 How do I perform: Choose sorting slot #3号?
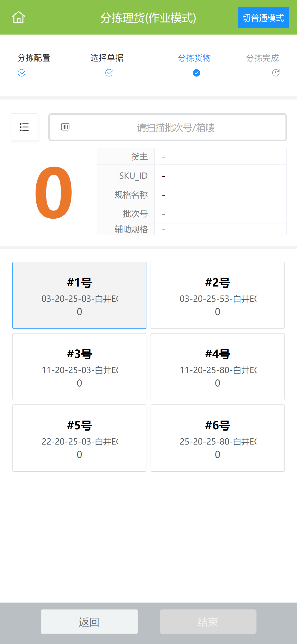[79, 366]
